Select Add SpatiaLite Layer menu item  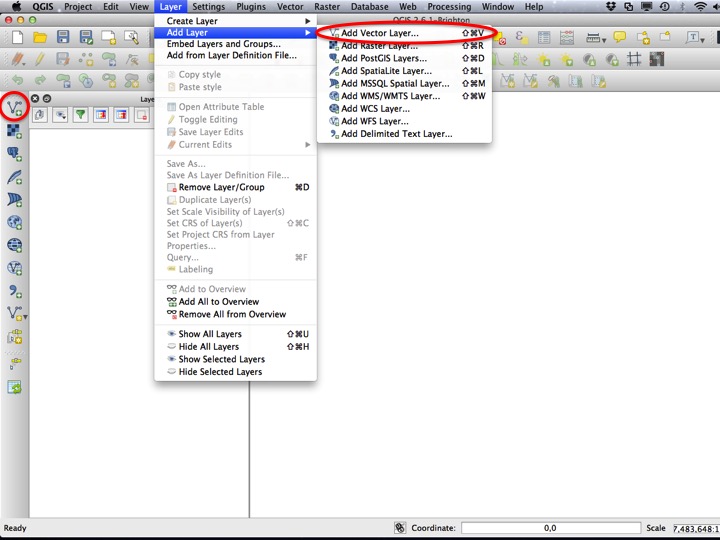tap(404, 71)
